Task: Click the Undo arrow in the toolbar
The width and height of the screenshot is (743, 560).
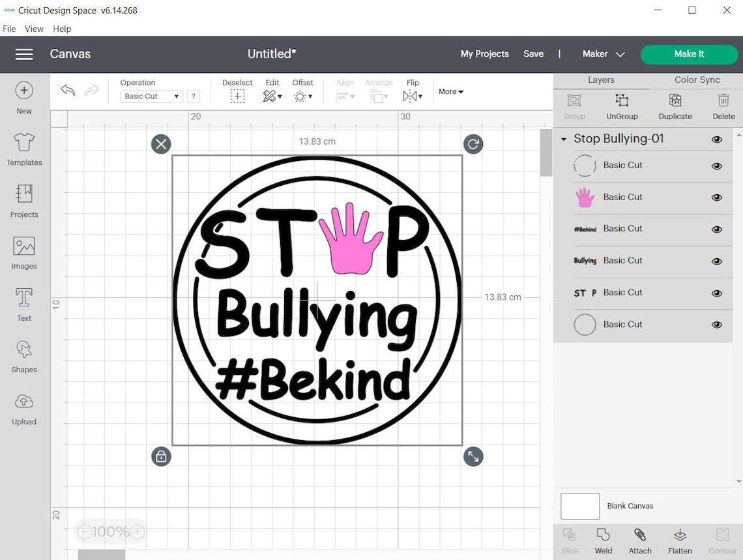Action: coord(67,90)
